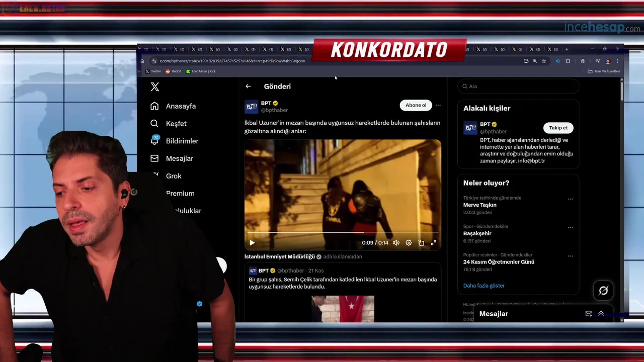The width and height of the screenshot is (644, 362).
Task: Open the quoted post's @bpthaber handle
Action: pyautogui.click(x=291, y=270)
